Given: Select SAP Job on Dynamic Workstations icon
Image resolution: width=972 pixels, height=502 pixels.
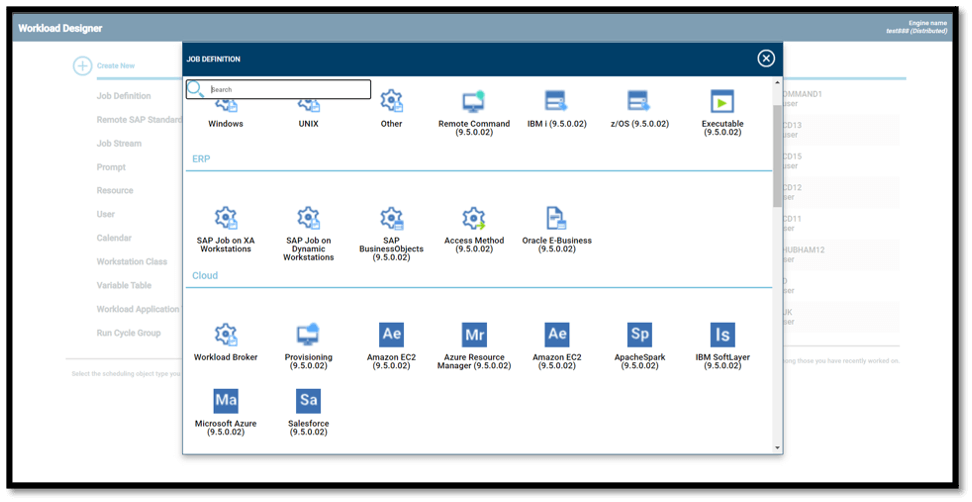Looking at the screenshot, I should tap(309, 218).
